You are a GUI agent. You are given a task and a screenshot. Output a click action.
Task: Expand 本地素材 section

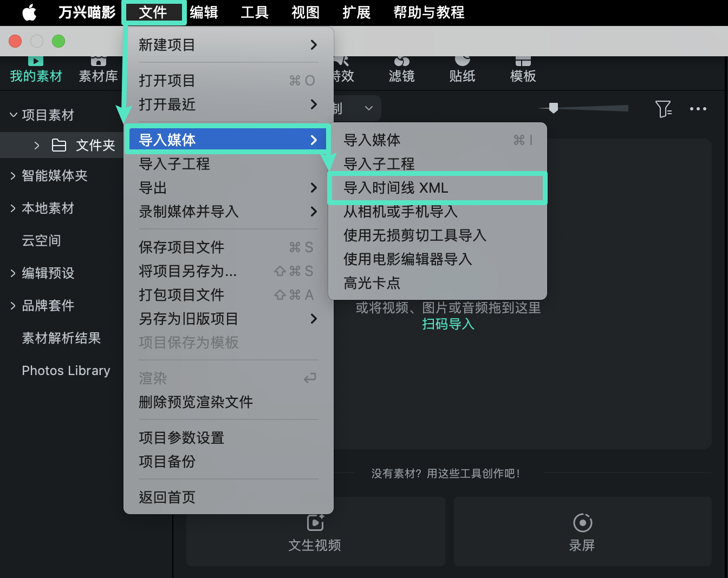click(13, 208)
